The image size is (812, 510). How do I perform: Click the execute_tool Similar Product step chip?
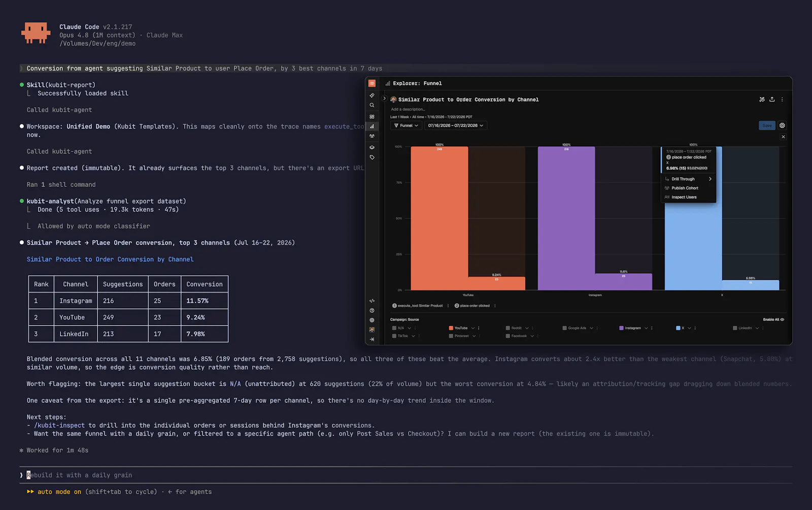pyautogui.click(x=417, y=306)
